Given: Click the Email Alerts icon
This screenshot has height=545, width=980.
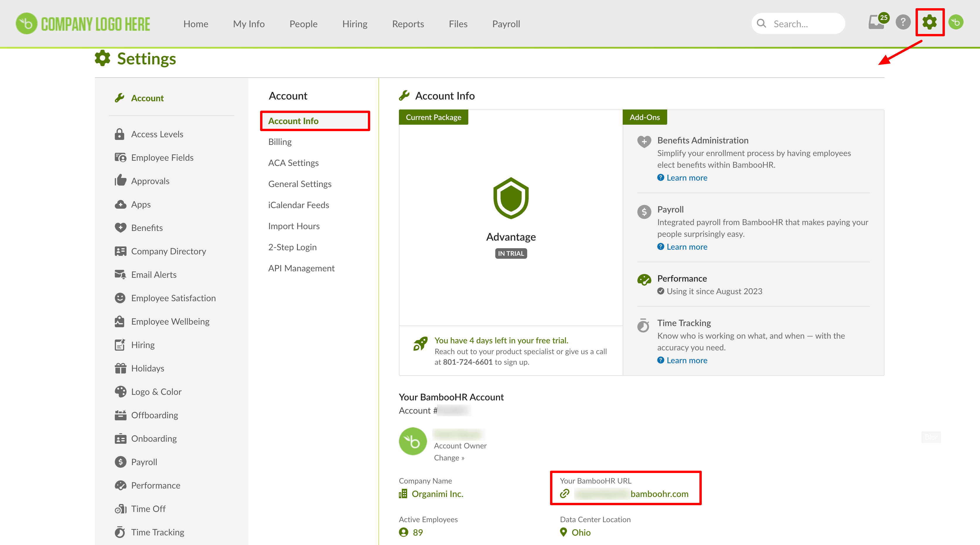Looking at the screenshot, I should click(120, 274).
